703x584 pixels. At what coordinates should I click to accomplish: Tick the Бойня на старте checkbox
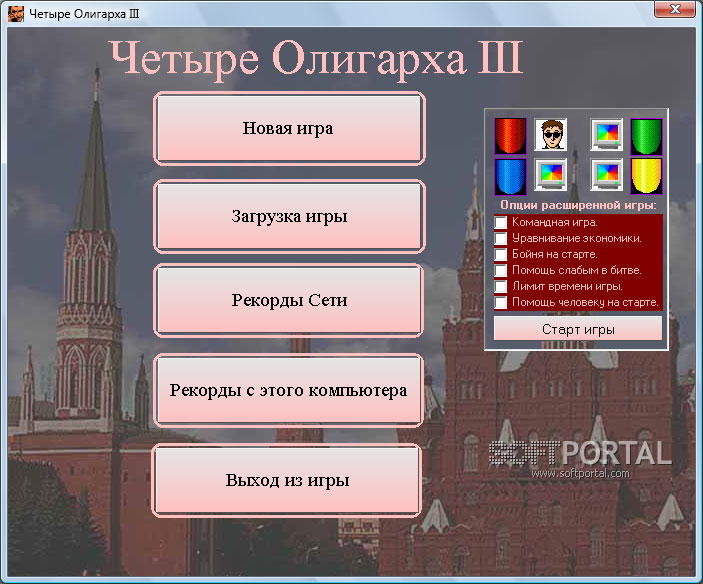(x=500, y=254)
